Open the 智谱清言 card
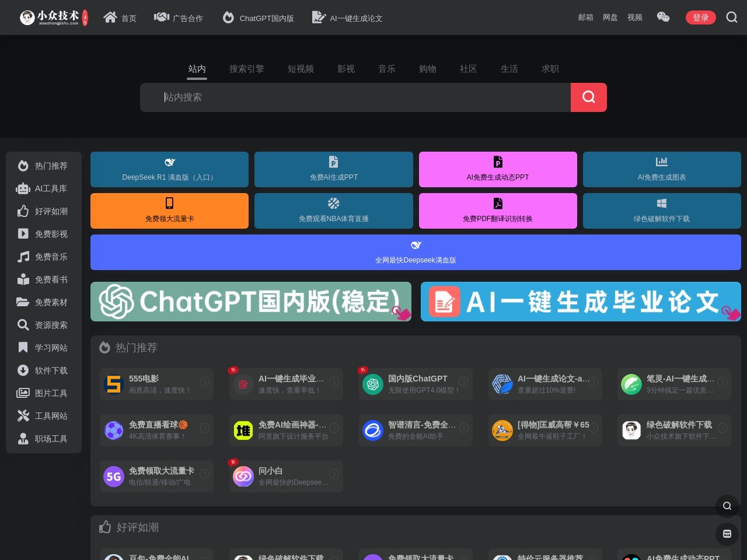This screenshot has height=560, width=747. point(416,430)
